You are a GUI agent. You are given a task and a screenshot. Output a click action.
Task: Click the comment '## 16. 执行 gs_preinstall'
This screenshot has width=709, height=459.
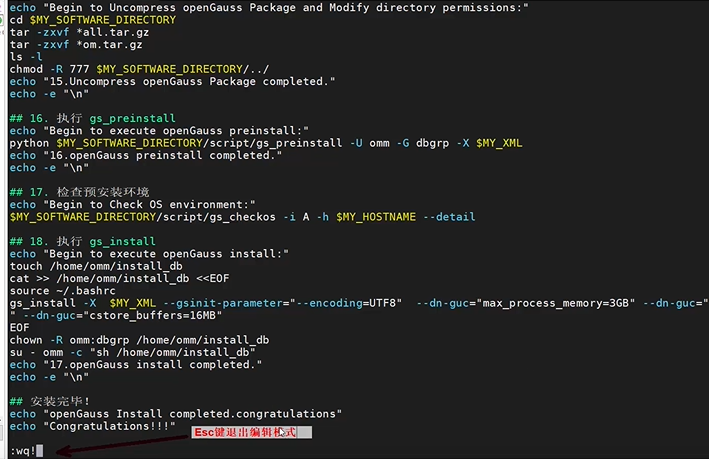[93, 118]
